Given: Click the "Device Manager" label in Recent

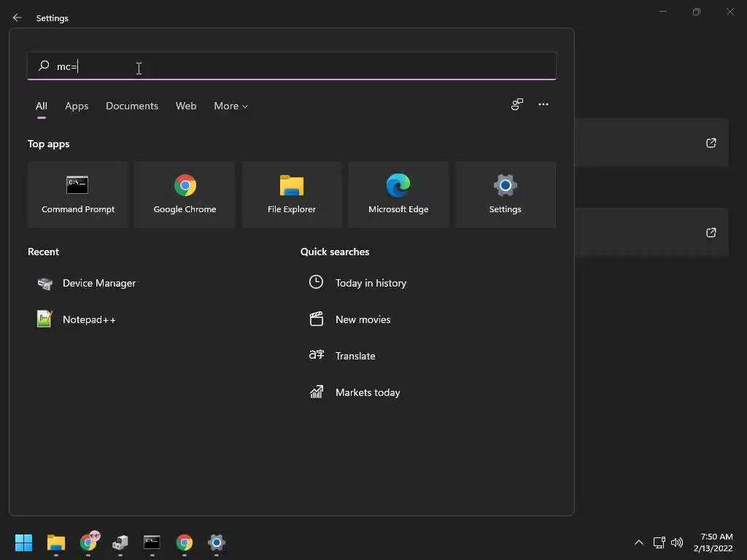Looking at the screenshot, I should pos(99,284).
